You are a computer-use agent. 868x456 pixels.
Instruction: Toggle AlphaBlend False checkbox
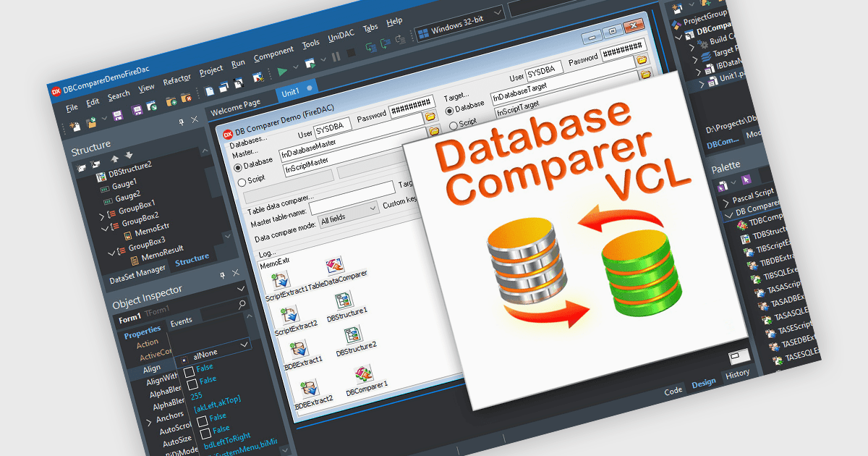tap(191, 384)
